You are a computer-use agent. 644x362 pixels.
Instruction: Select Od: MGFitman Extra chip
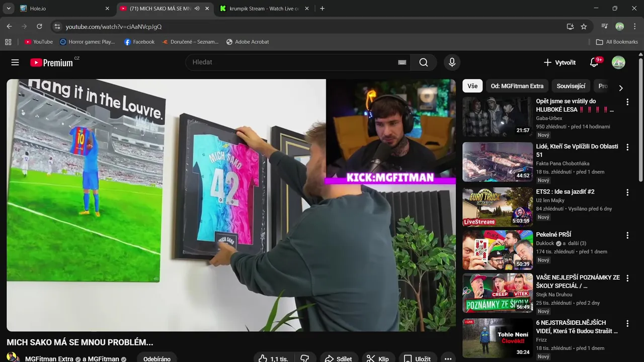tap(517, 86)
